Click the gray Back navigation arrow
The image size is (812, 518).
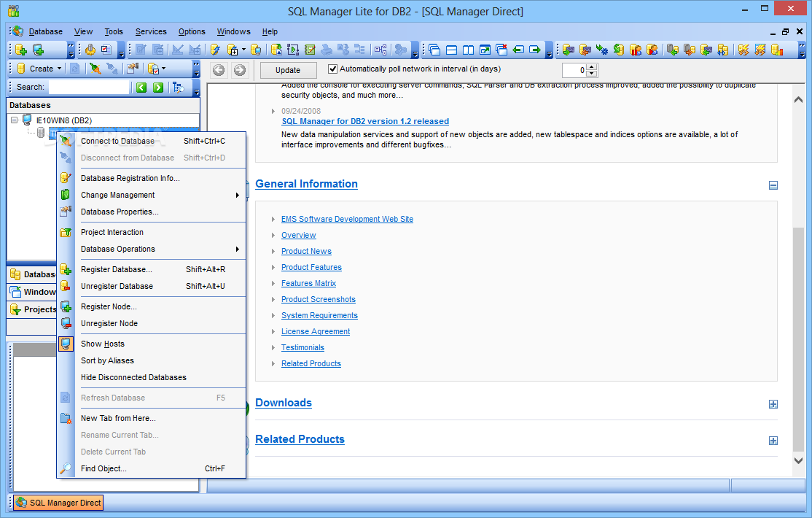coord(219,69)
